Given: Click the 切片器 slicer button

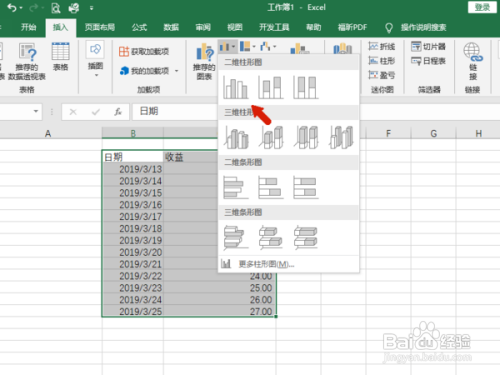Looking at the screenshot, I should (429, 46).
